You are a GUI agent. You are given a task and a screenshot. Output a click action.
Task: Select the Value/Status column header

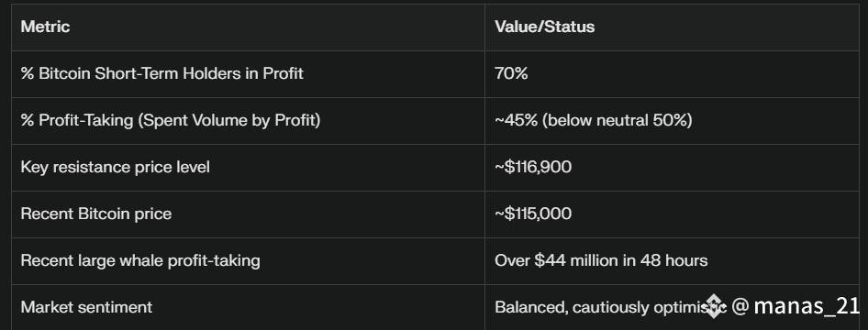pyautogui.click(x=545, y=27)
